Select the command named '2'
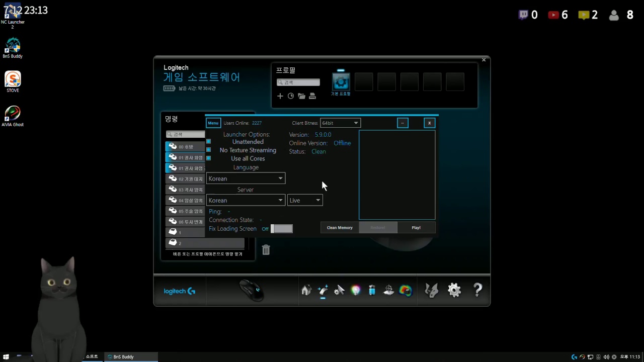Image resolution: width=644 pixels, height=362 pixels. [205, 243]
